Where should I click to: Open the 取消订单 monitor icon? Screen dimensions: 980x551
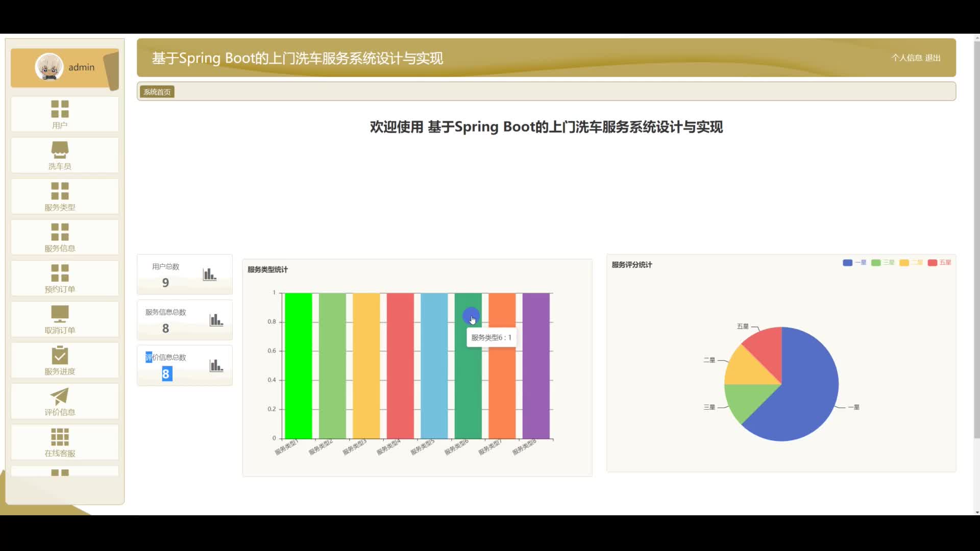tap(60, 314)
